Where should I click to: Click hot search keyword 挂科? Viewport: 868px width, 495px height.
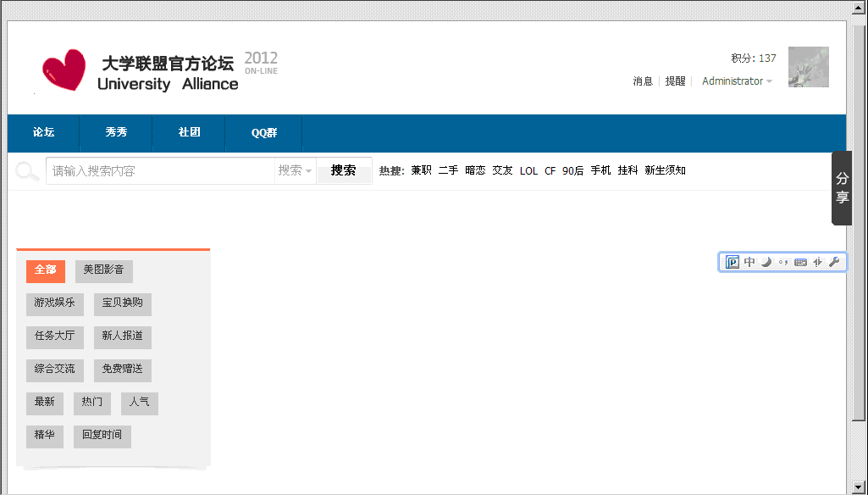(x=628, y=170)
